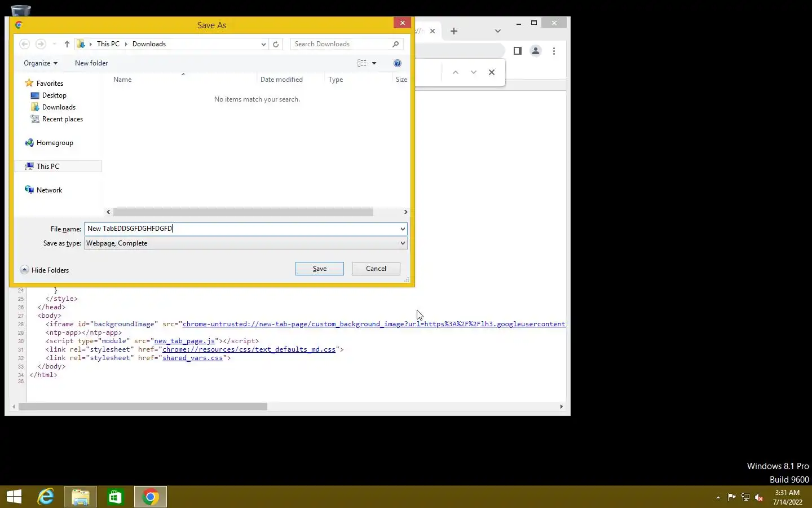Open the text_defaults_md.css link

point(249,349)
